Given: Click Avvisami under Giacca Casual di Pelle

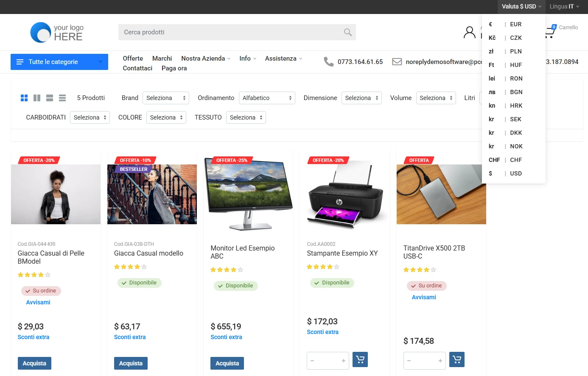Looking at the screenshot, I should click(x=38, y=302).
